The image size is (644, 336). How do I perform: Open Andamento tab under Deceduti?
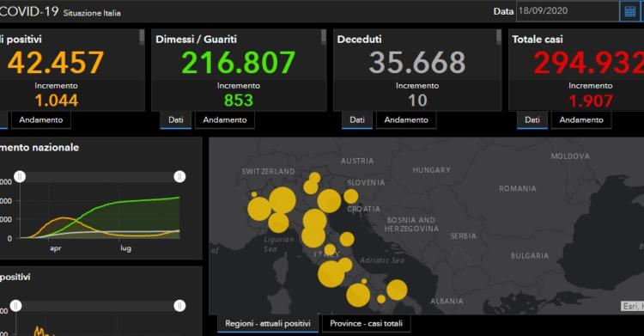pos(406,120)
